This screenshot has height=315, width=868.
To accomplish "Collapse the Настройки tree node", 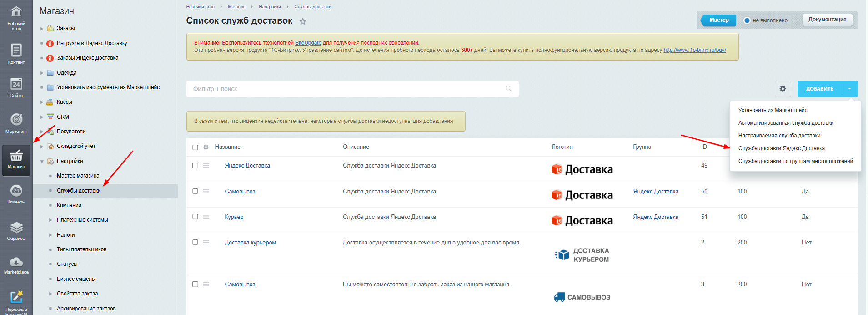I will pyautogui.click(x=42, y=161).
